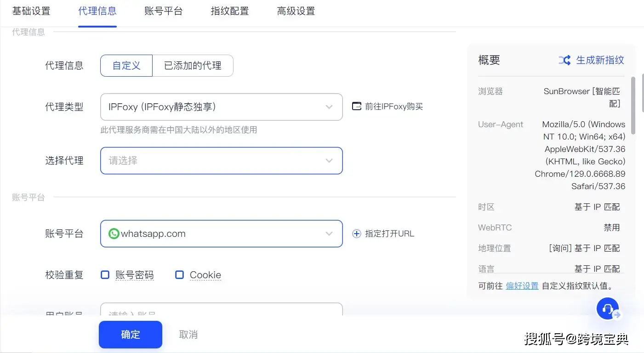
Task: Click the plus icon for specifying open URL
Action: [357, 234]
